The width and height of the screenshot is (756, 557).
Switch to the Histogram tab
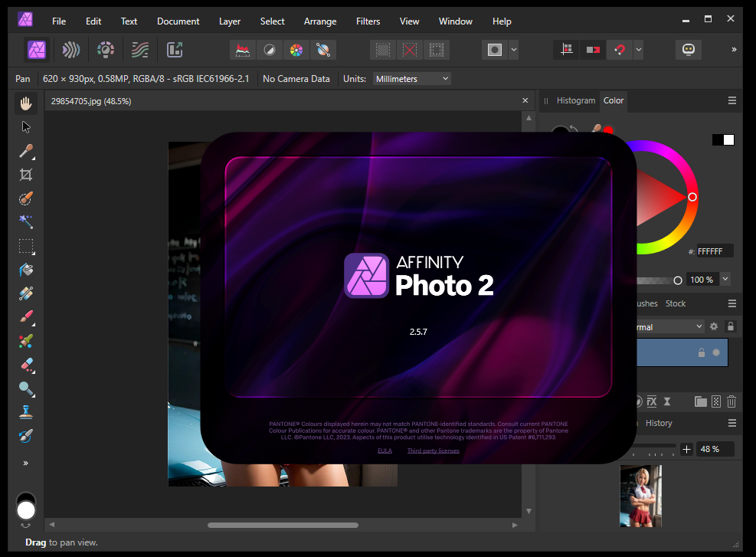[576, 100]
